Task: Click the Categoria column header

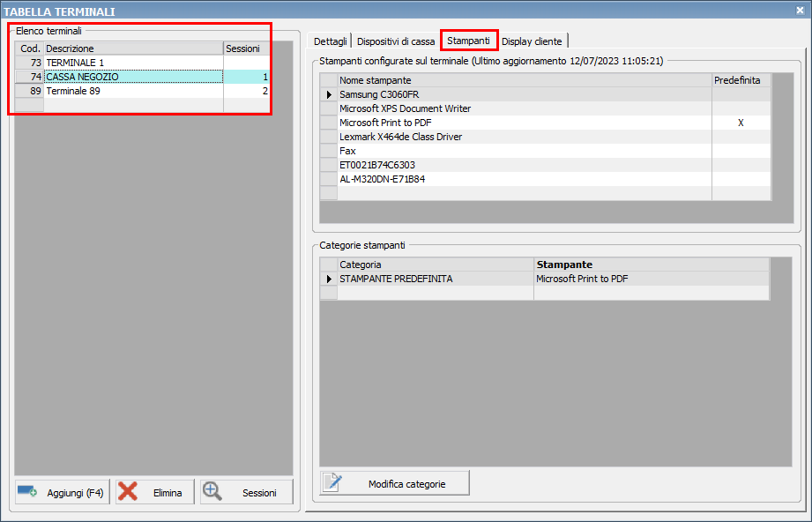Action: pos(436,265)
